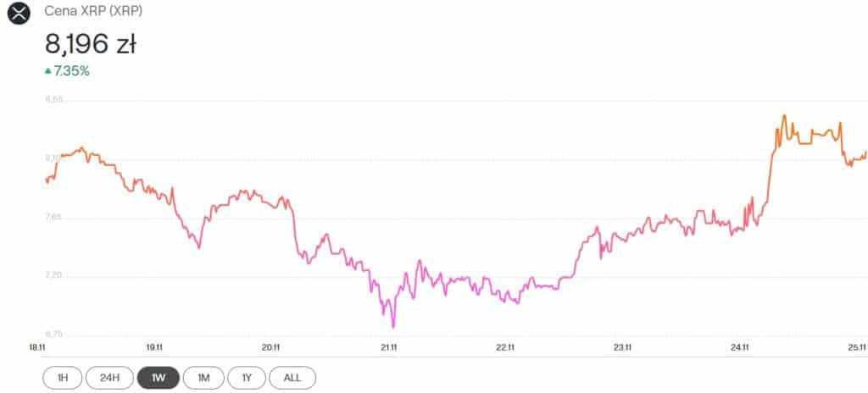Show the 1Y price history
The height and width of the screenshot is (393, 868).
click(247, 378)
